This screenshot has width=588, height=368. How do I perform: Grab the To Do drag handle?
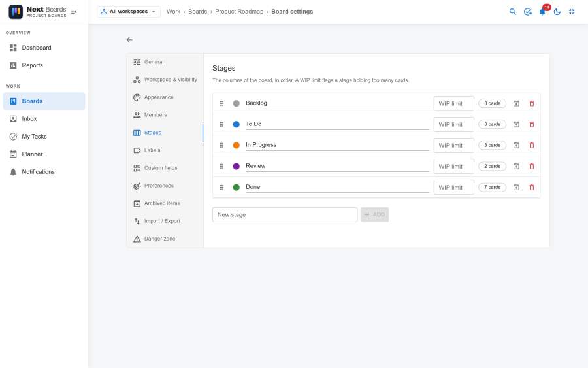coord(221,125)
